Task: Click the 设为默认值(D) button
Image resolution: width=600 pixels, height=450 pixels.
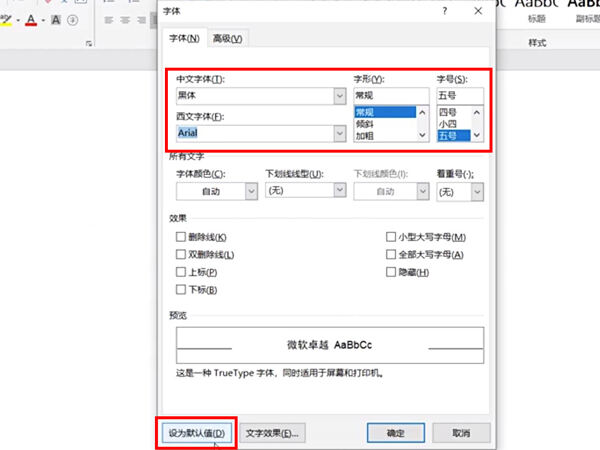Action: 197,433
